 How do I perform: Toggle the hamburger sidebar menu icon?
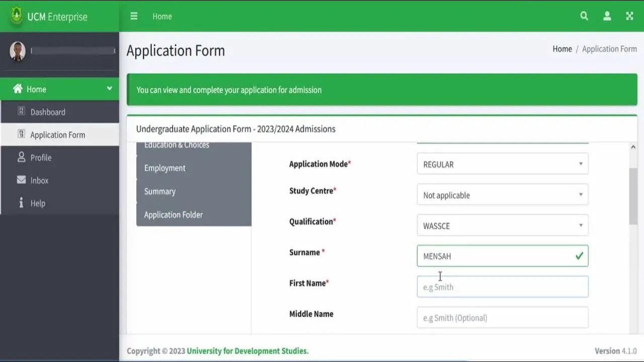tap(134, 16)
